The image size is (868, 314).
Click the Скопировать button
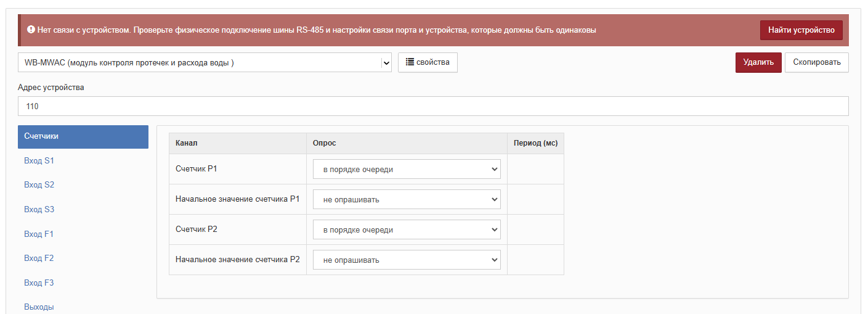point(816,62)
